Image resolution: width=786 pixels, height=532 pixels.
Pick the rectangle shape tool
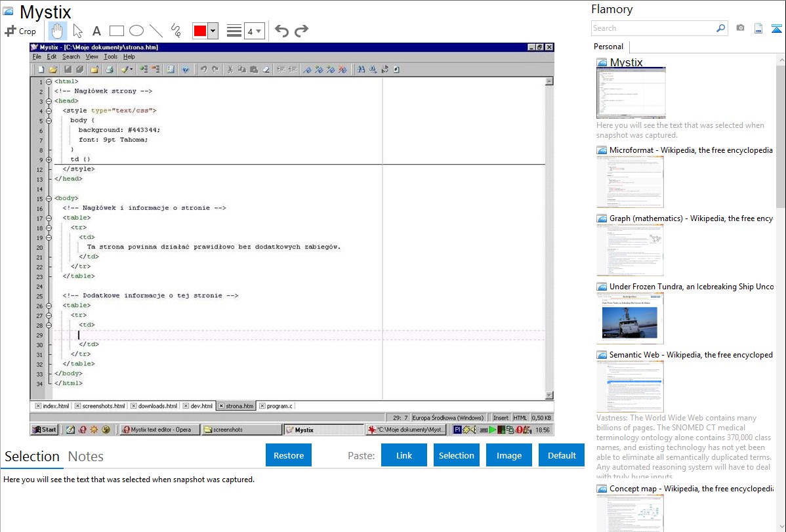click(116, 31)
